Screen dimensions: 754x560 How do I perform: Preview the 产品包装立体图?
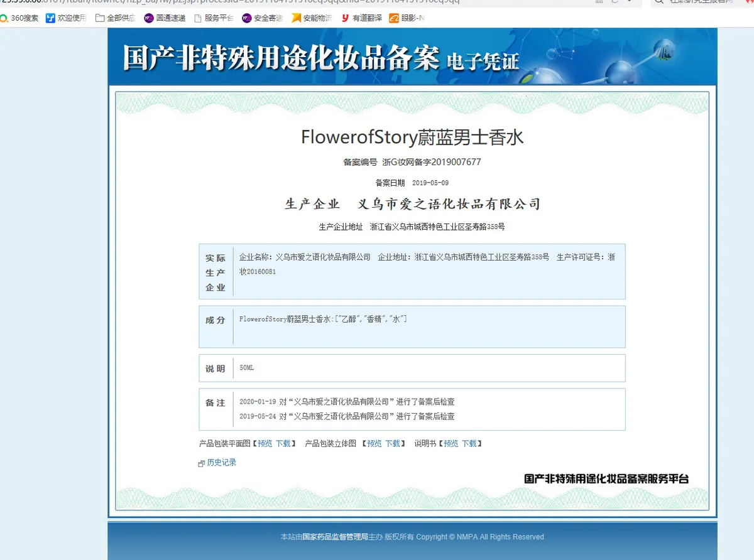coord(374,444)
